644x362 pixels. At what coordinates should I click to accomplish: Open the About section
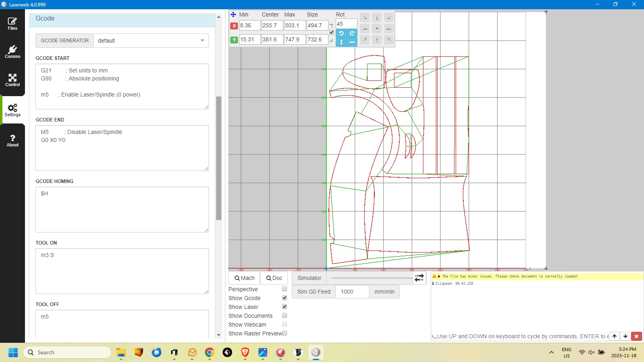click(12, 140)
